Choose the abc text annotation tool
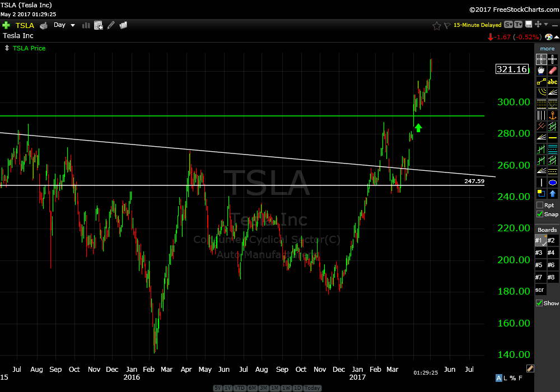This screenshot has height=392, width=560. [x=553, y=82]
